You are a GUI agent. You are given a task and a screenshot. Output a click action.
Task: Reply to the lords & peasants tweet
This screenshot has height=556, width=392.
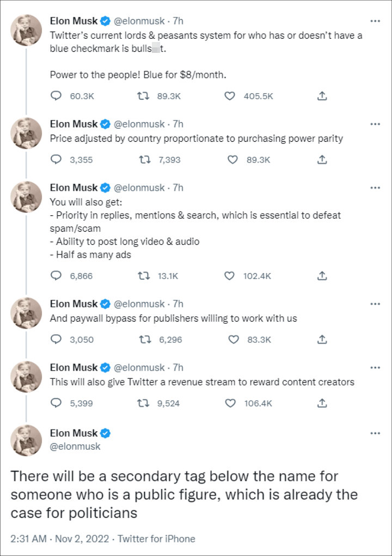(x=56, y=96)
